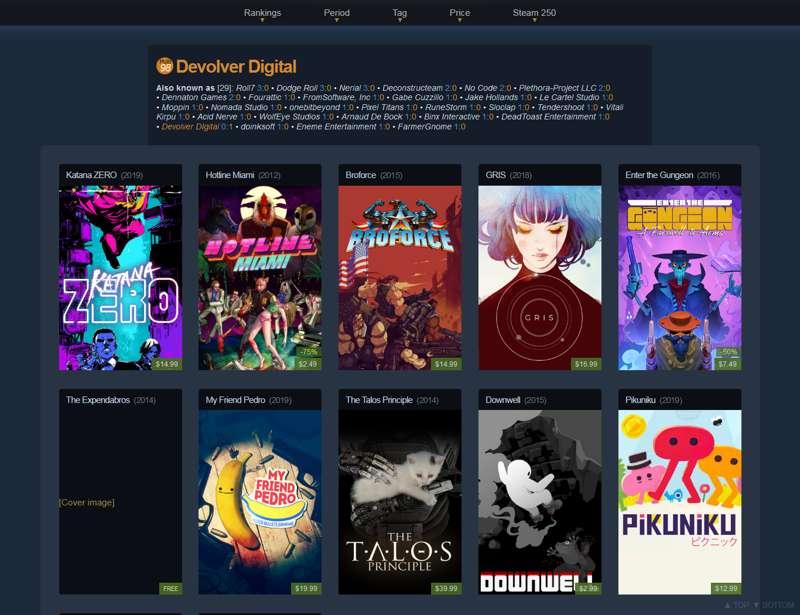Open the RuneStorm developer link
The image size is (800, 615).
coord(446,107)
